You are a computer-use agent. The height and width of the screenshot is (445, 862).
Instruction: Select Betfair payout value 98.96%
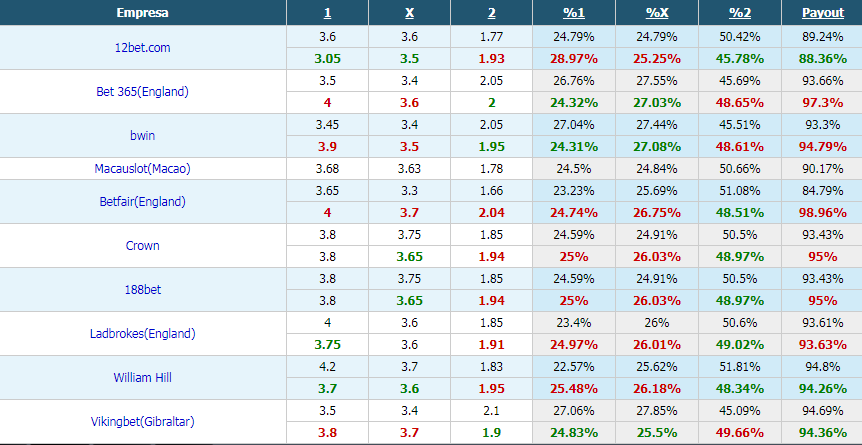tap(822, 213)
